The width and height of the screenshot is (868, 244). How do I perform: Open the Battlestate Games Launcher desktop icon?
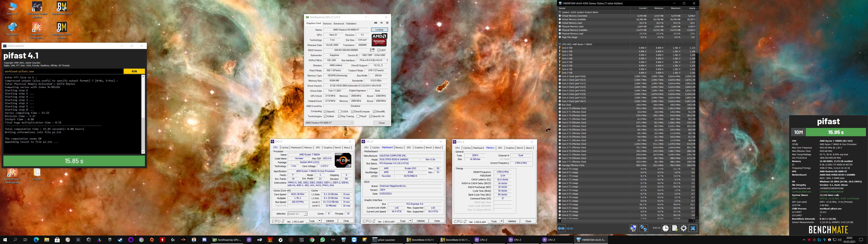(37, 10)
